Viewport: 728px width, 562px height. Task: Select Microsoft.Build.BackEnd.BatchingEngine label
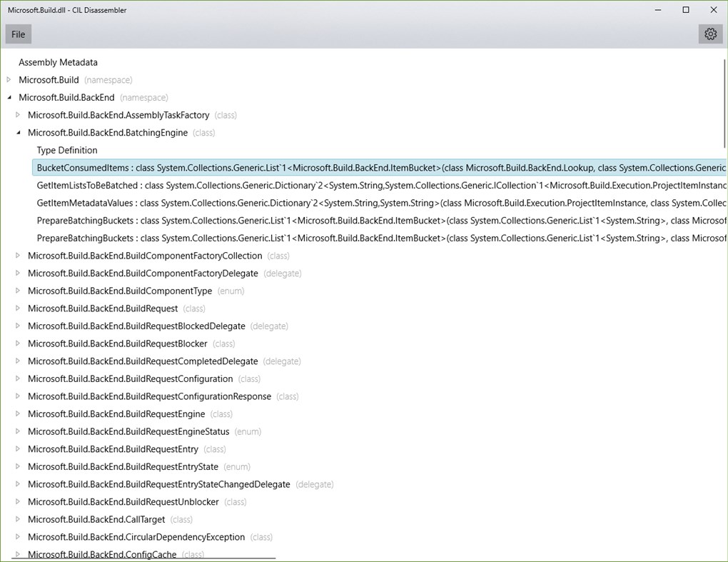108,133
